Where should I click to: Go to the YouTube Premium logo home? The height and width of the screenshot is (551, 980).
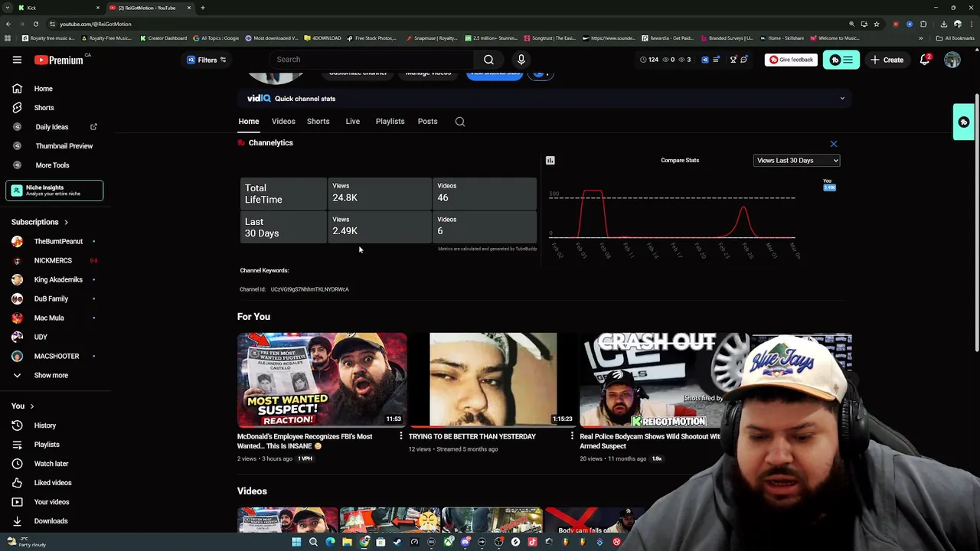click(58, 60)
